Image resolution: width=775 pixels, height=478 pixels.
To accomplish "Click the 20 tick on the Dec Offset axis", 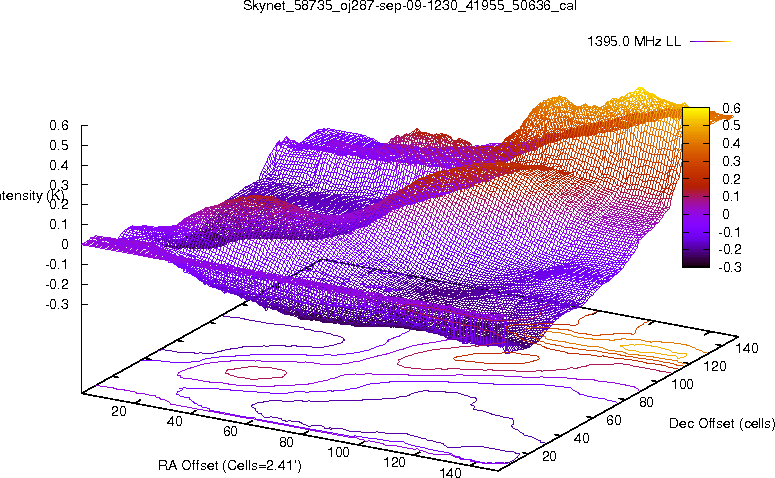I will 549,456.
